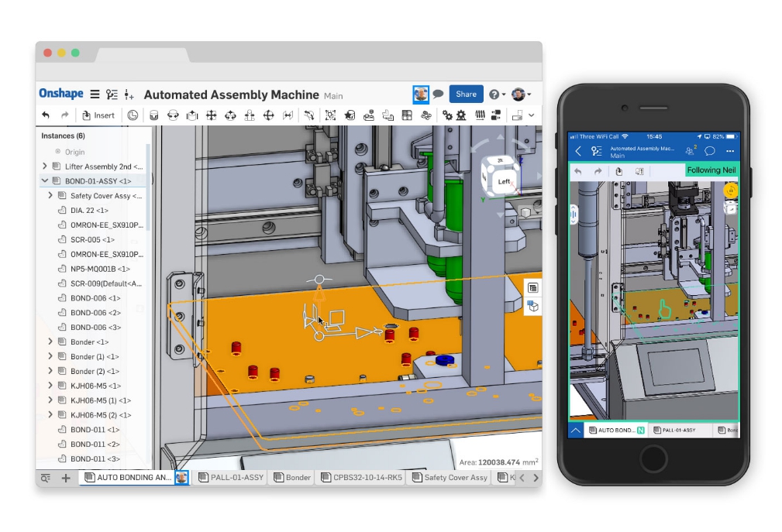Tap the Following Neil banner on phone
The width and height of the screenshot is (782, 532).
click(711, 170)
